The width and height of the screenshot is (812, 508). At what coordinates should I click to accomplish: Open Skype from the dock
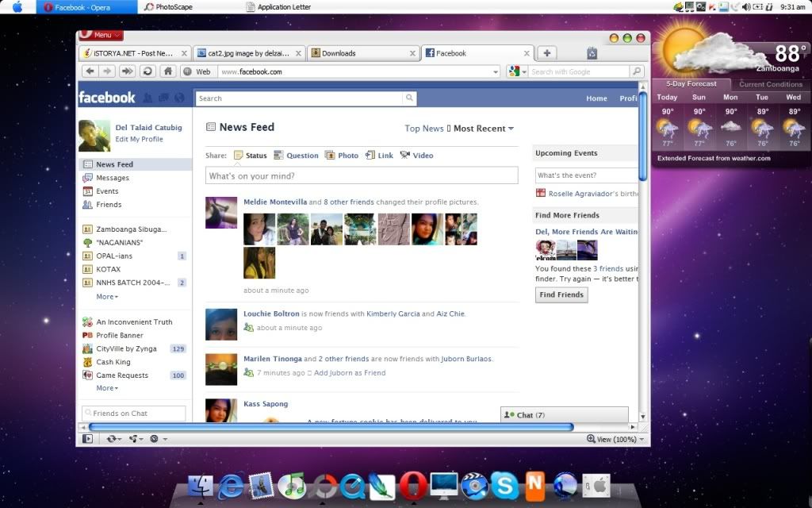504,487
